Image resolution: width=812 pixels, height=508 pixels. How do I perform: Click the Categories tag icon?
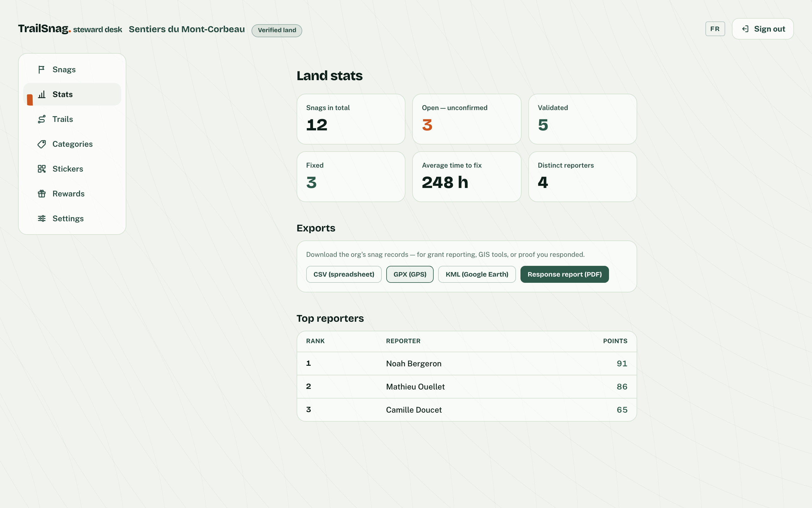click(42, 144)
